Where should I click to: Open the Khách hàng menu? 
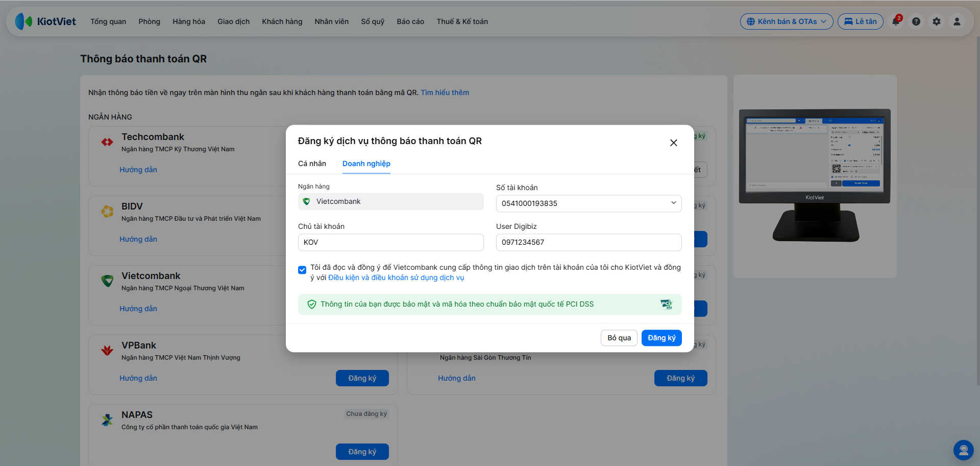(x=282, y=21)
